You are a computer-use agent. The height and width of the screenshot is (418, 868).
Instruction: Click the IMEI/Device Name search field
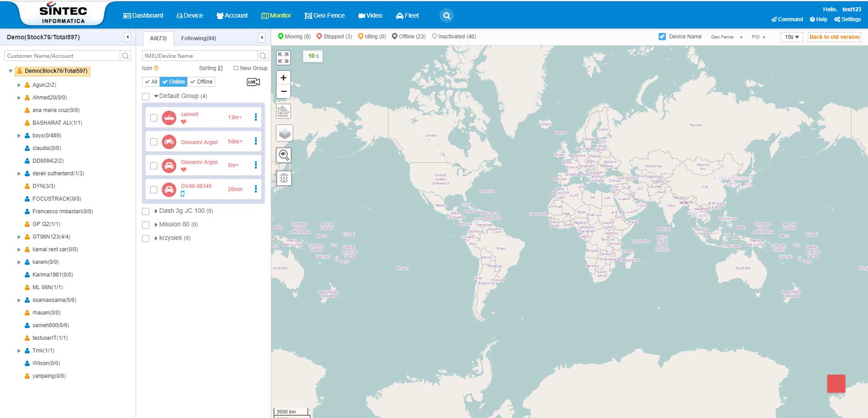coord(199,56)
